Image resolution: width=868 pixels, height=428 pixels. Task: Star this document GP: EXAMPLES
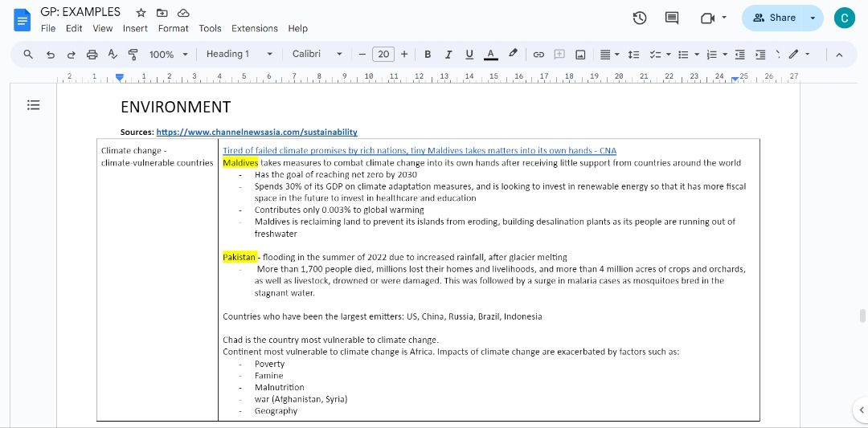(x=141, y=12)
